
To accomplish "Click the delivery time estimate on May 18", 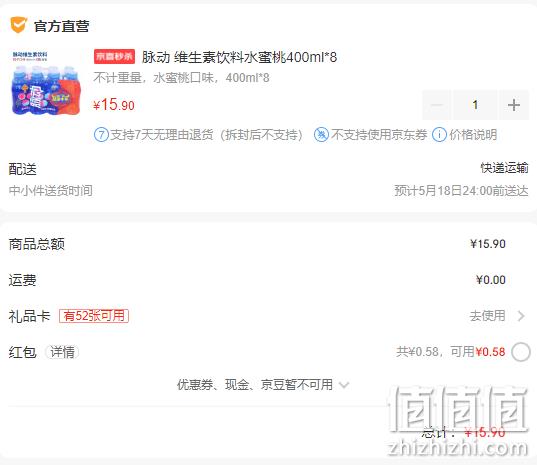I will [461, 191].
